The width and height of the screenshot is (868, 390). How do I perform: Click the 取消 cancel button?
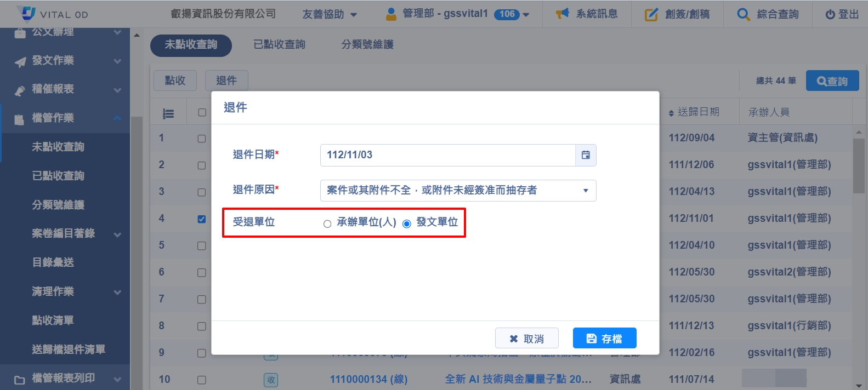[x=526, y=339]
